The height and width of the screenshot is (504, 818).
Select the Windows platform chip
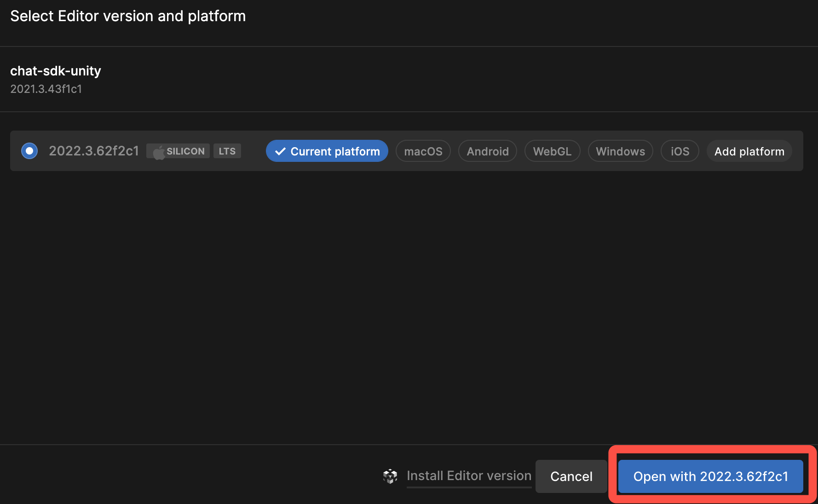[x=621, y=151]
